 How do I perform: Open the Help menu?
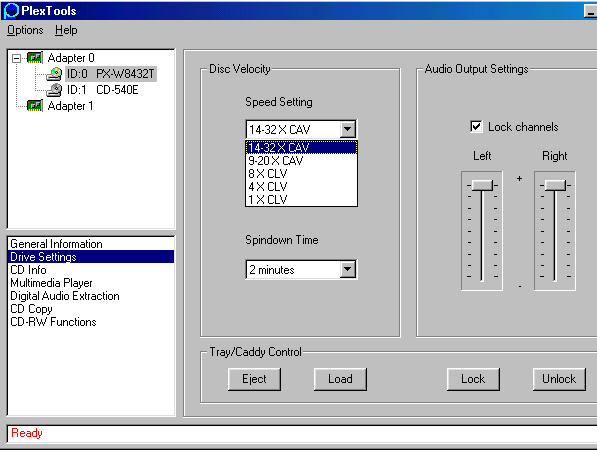[66, 30]
